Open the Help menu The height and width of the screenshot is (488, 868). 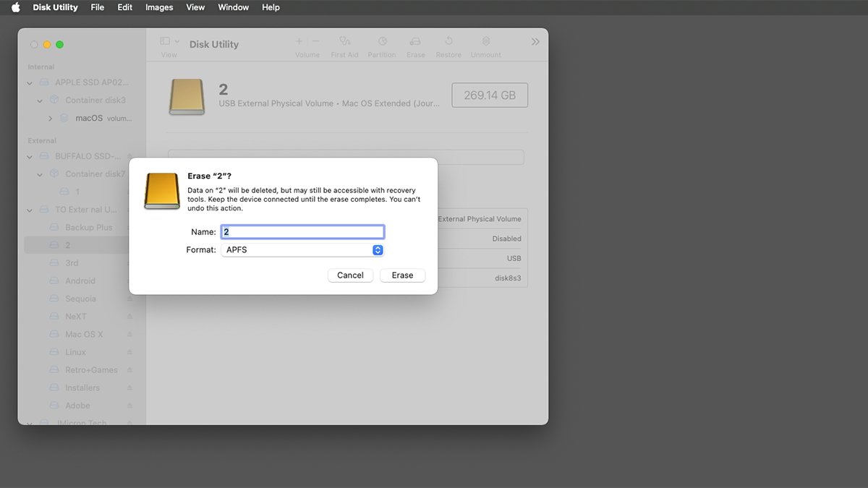(271, 7)
